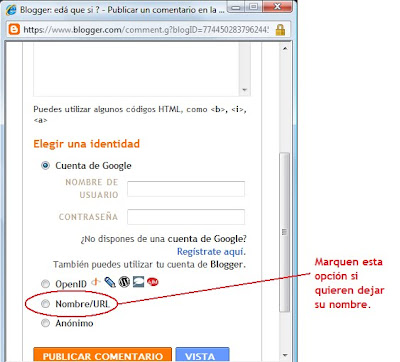Image resolution: width=400 pixels, height=362 pixels.
Task: Close the Blogger comment window
Action: click(x=277, y=7)
